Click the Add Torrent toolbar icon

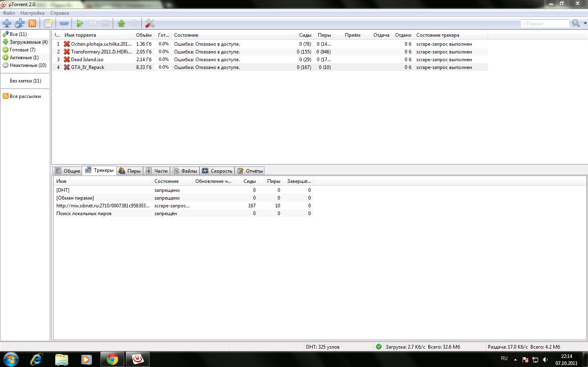[x=7, y=23]
